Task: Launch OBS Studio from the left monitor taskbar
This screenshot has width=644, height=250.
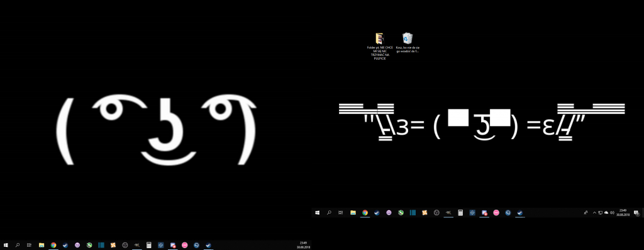Action: (x=125, y=245)
